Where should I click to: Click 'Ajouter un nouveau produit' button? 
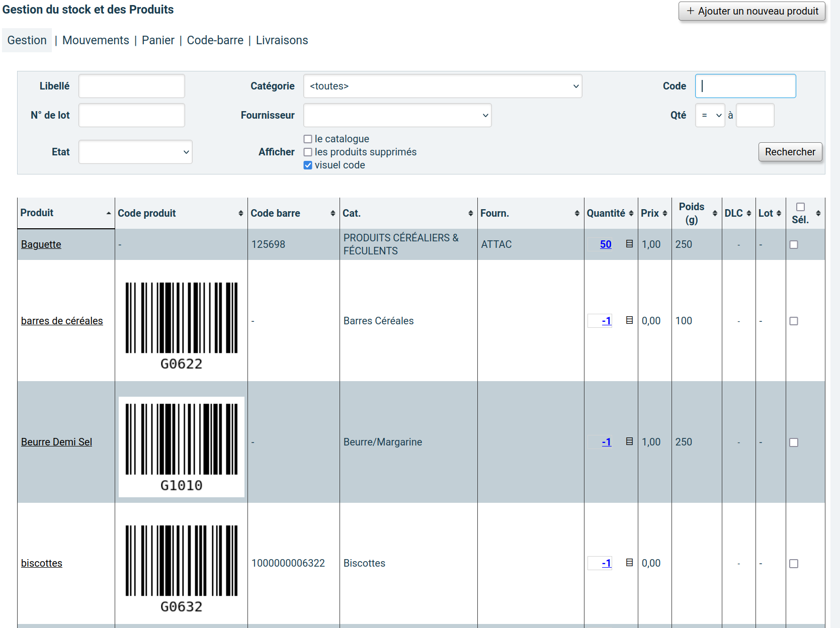click(x=752, y=11)
